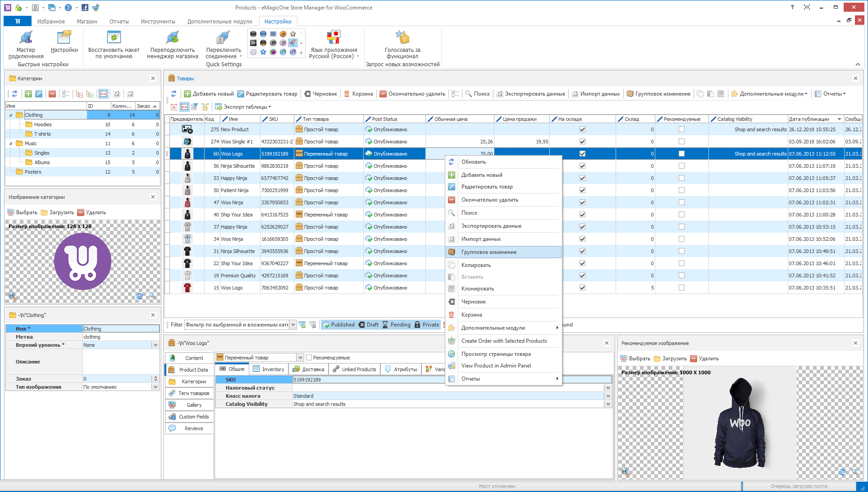Toggle Pending status filter
The height and width of the screenshot is (492, 868).
(396, 325)
